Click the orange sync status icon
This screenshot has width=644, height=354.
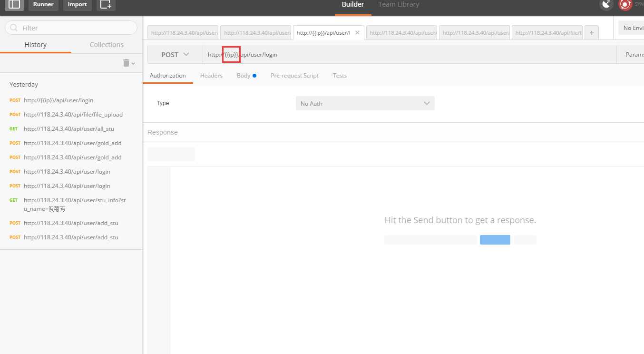pos(625,4)
